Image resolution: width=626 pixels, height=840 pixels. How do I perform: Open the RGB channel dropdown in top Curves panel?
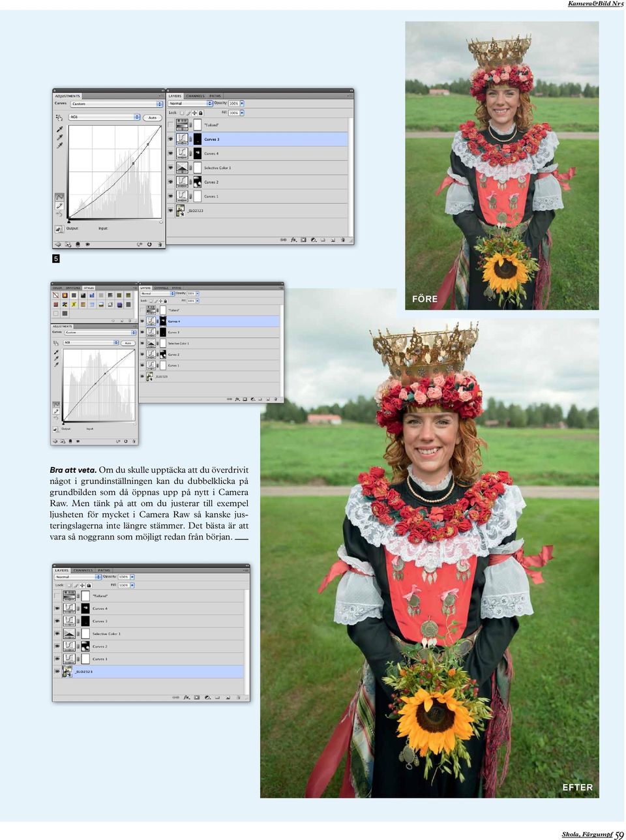coord(104,117)
